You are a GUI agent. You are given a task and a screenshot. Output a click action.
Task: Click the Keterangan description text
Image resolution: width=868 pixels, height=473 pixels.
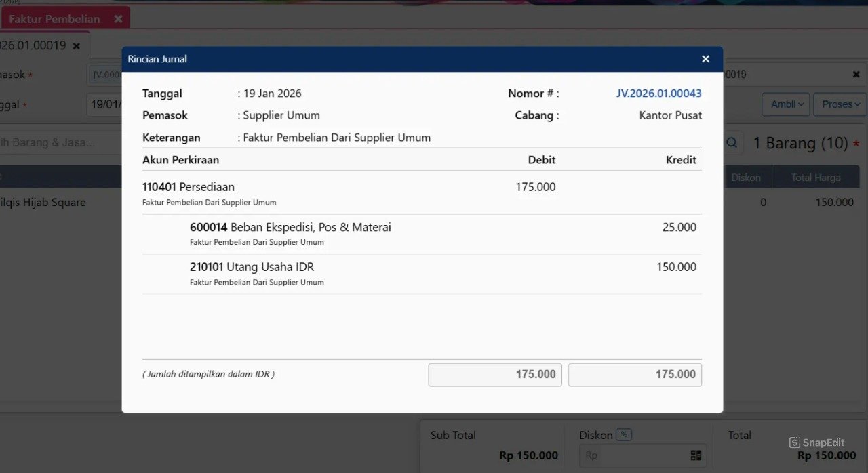click(x=337, y=138)
